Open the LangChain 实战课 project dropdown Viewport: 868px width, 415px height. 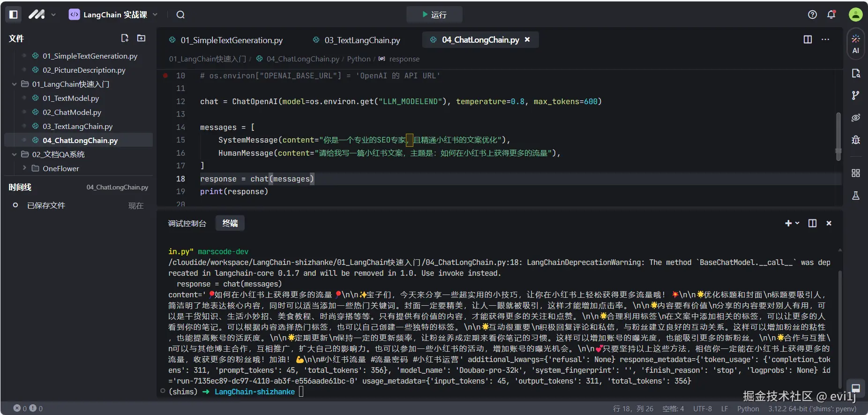113,15
